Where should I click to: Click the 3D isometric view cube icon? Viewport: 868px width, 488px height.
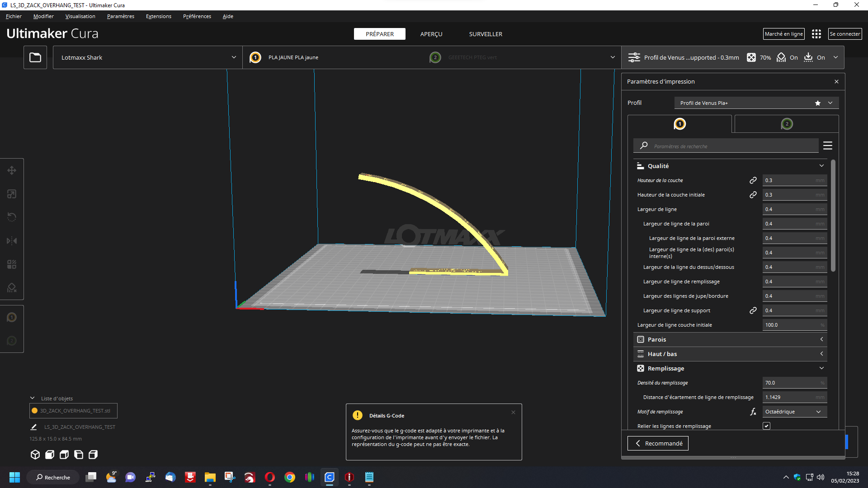pos(35,455)
